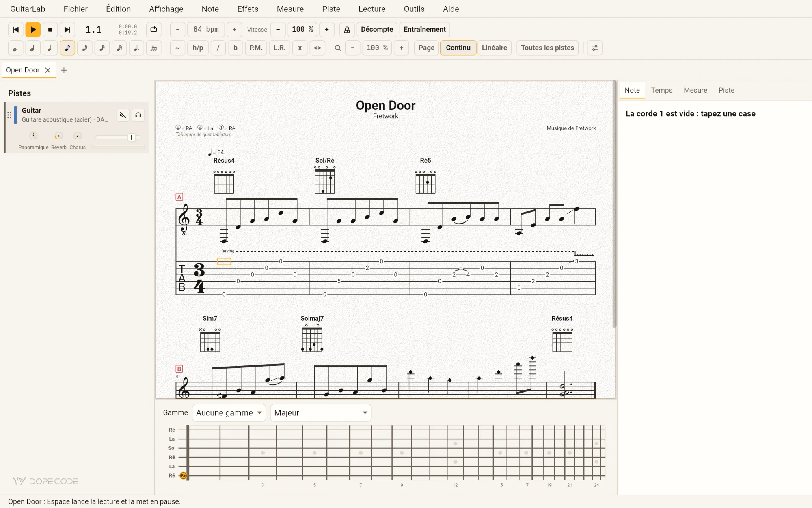Apply harmonic (<>) effect
Screen dimensions: 812x508
[317, 48]
